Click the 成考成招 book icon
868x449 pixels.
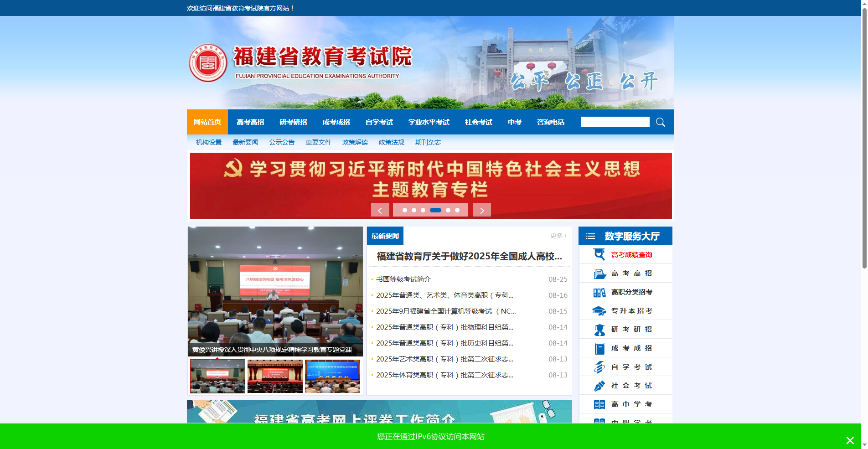point(599,348)
